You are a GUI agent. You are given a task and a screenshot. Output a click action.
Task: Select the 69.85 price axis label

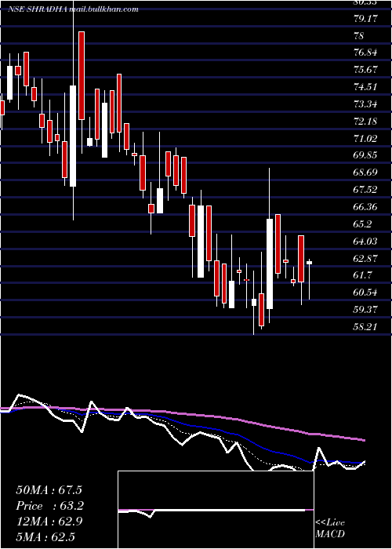tap(365, 155)
